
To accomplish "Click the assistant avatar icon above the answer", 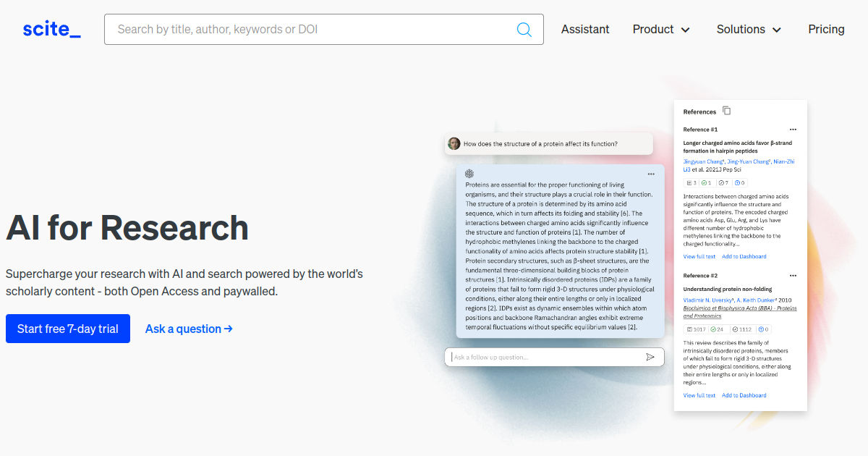I will (x=469, y=174).
